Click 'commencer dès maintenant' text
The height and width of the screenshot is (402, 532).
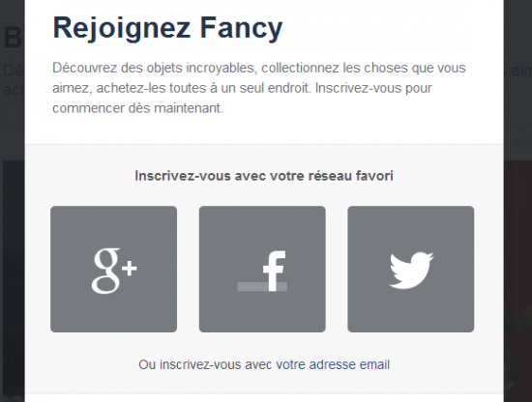137,108
